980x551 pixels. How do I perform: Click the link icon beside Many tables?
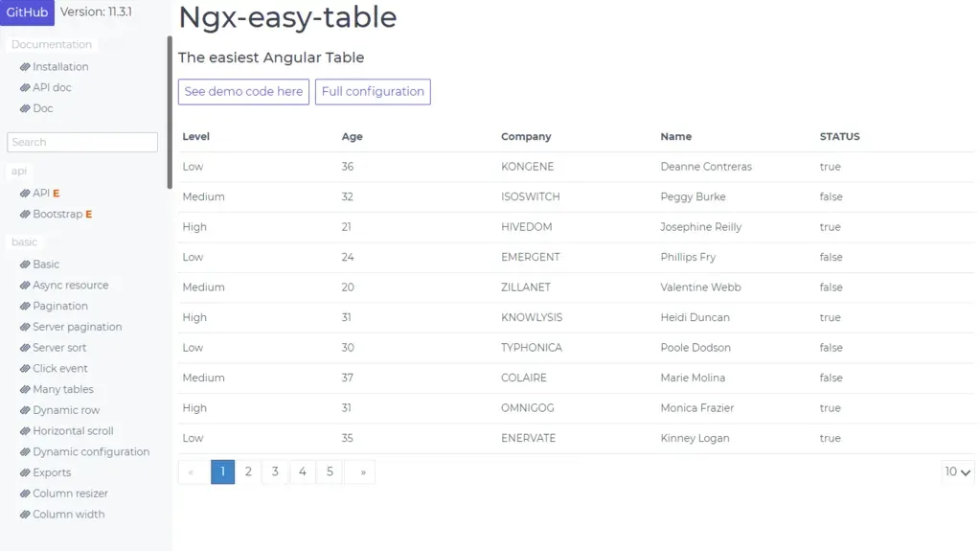point(25,390)
